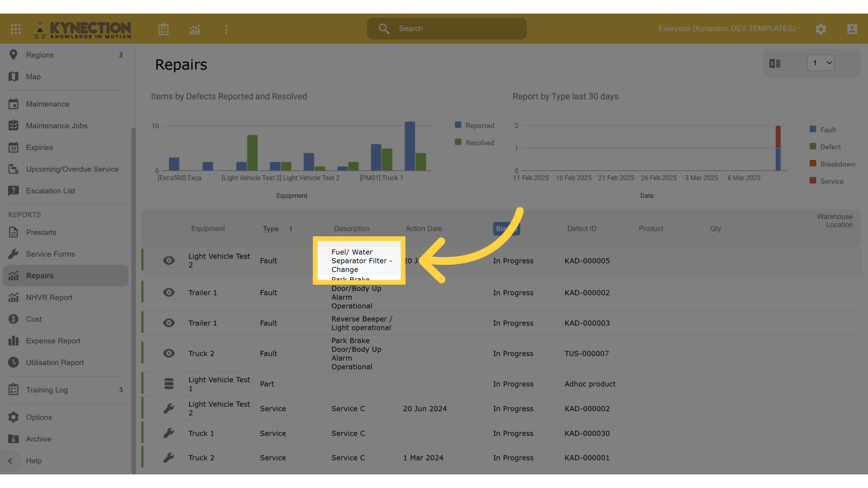Click the wrench icon for Truck 2 service
Viewport: 868px width, 488px height.
(x=169, y=458)
